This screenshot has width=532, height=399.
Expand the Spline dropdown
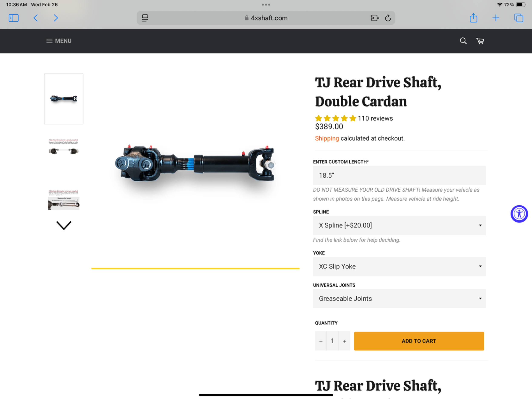(x=399, y=225)
